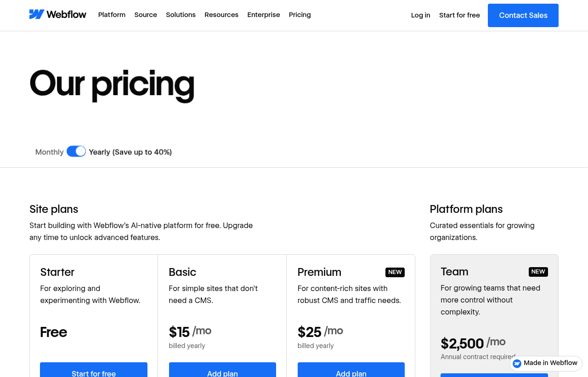Click the Basic plan title

click(x=182, y=272)
